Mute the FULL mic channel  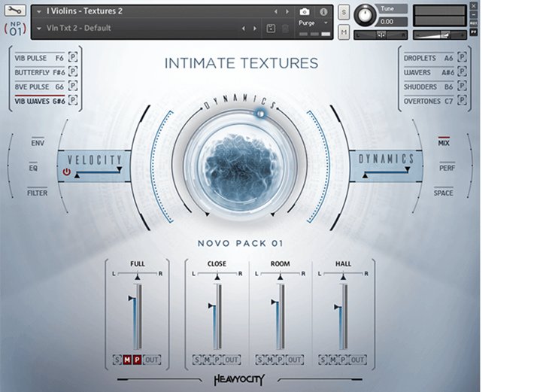[127, 360]
